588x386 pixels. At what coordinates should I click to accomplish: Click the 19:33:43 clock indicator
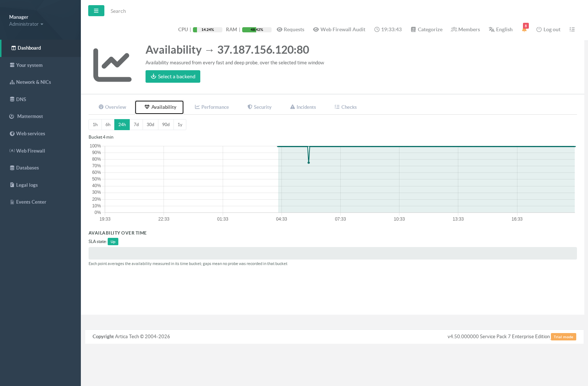pos(388,29)
